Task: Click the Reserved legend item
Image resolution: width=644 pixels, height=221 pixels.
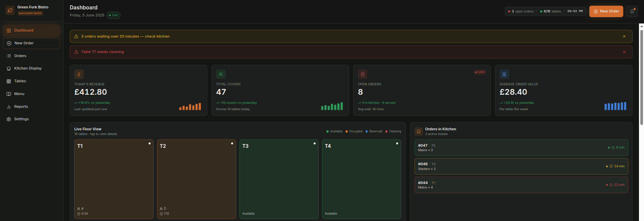Action: click(x=374, y=131)
